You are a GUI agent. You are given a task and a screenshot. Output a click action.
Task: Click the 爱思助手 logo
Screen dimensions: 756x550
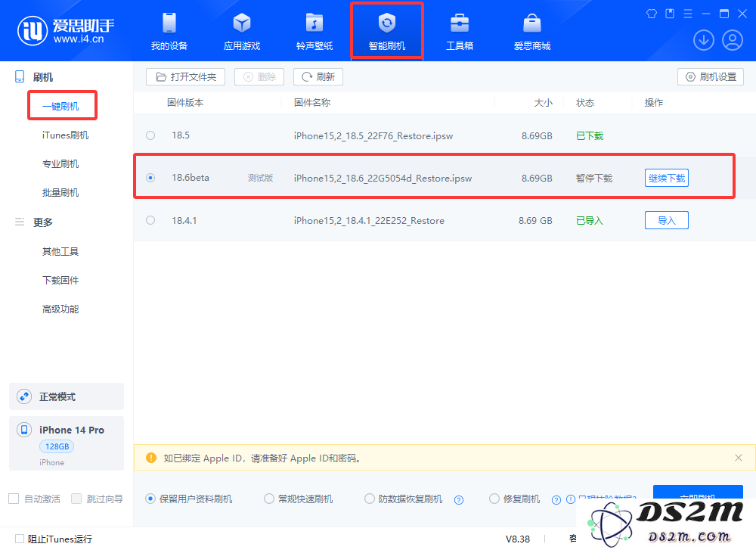(x=66, y=31)
